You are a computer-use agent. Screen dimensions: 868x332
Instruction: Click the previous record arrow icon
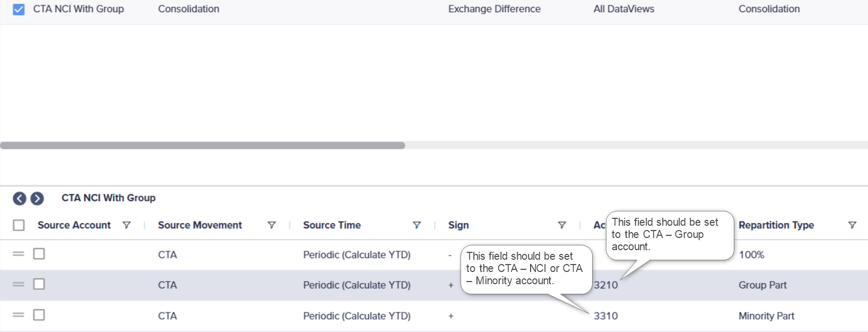(x=20, y=199)
